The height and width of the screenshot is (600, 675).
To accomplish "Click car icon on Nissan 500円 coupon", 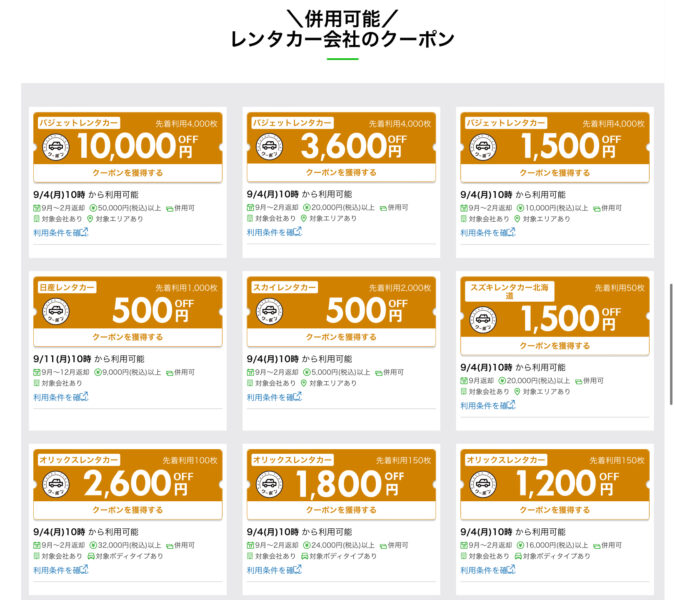I will point(56,311).
